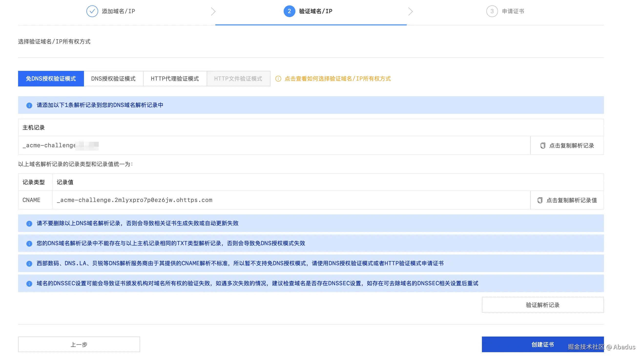Image resolution: width=644 pixels, height=359 pixels.
Task: Click the chevron arrow after the 验证域名/IP step
Action: pyautogui.click(x=410, y=11)
